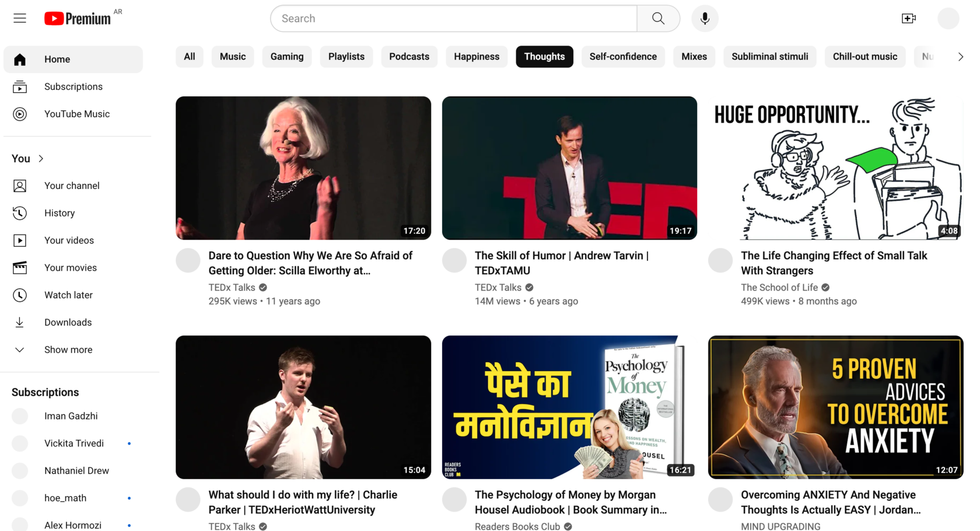Go to Subscriptions in the sidebar
The width and height of the screenshot is (980, 531).
coord(73,87)
